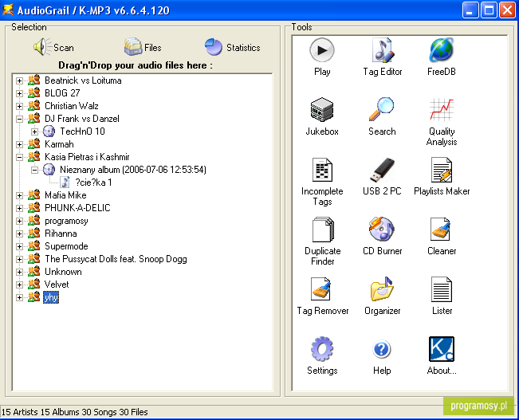Select the TecHnO 10 album label
The image size is (519, 420).
pyautogui.click(x=82, y=131)
